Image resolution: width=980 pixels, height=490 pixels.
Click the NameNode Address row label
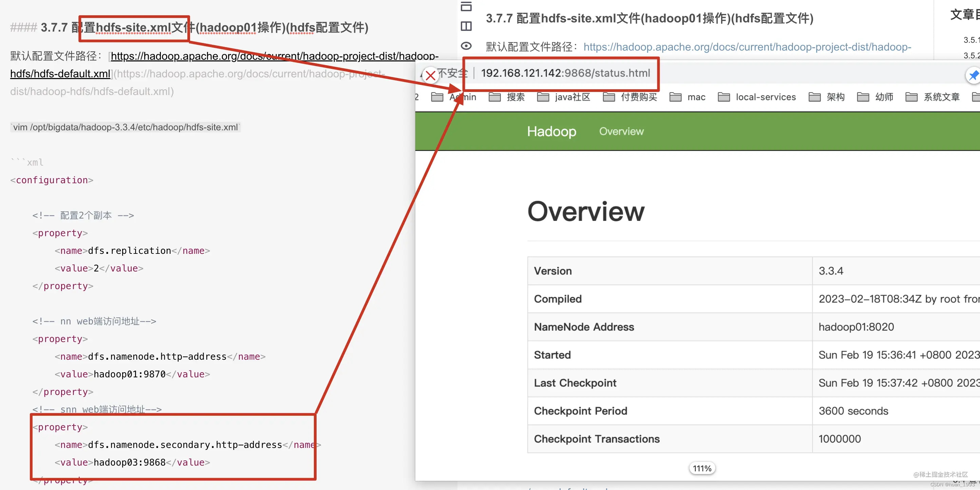tap(584, 327)
